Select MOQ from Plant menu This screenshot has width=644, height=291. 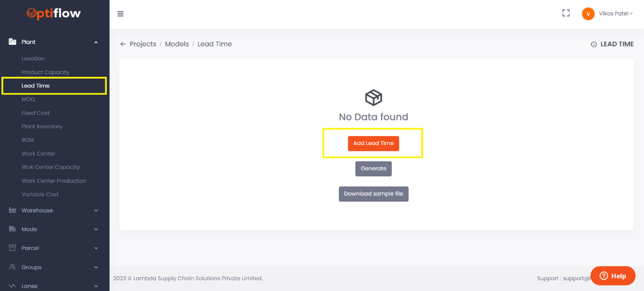(x=28, y=99)
